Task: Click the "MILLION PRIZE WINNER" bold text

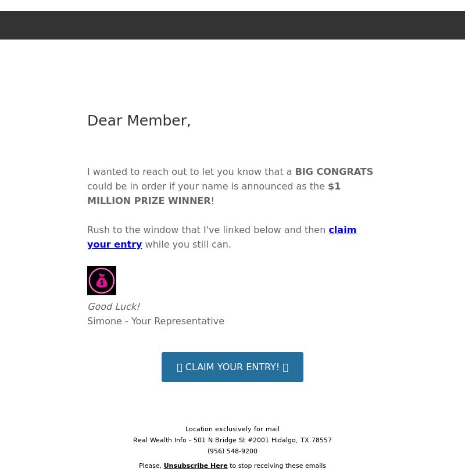Action: [149, 201]
